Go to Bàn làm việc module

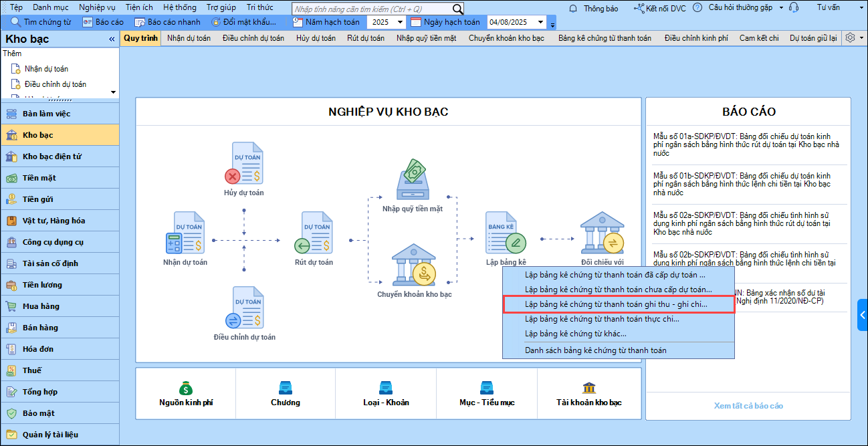[60, 114]
